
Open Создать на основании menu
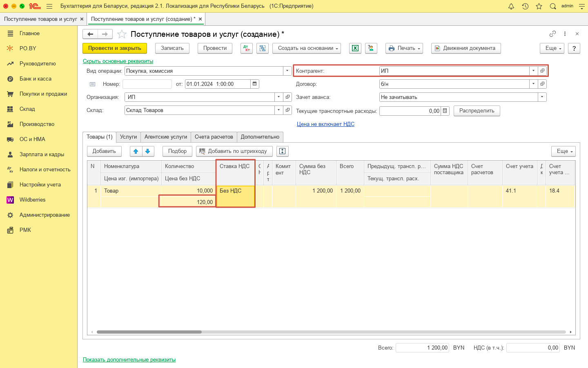pos(308,48)
